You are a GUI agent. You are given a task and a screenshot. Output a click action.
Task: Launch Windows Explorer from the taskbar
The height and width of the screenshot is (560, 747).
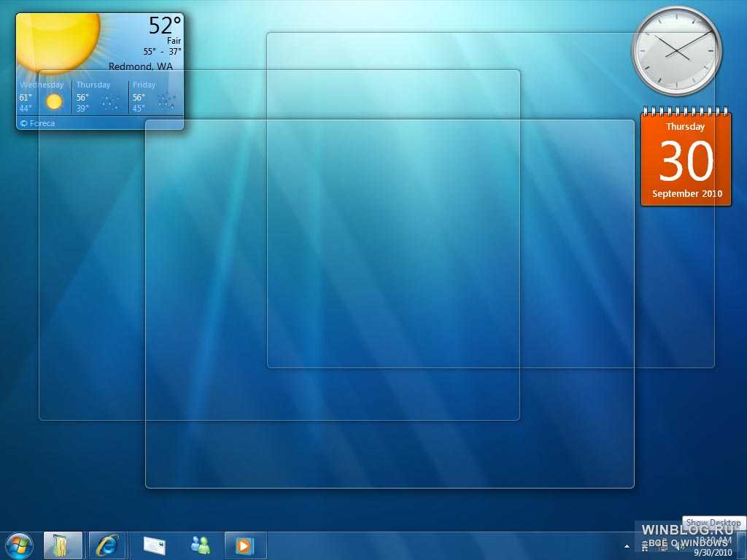(x=63, y=545)
